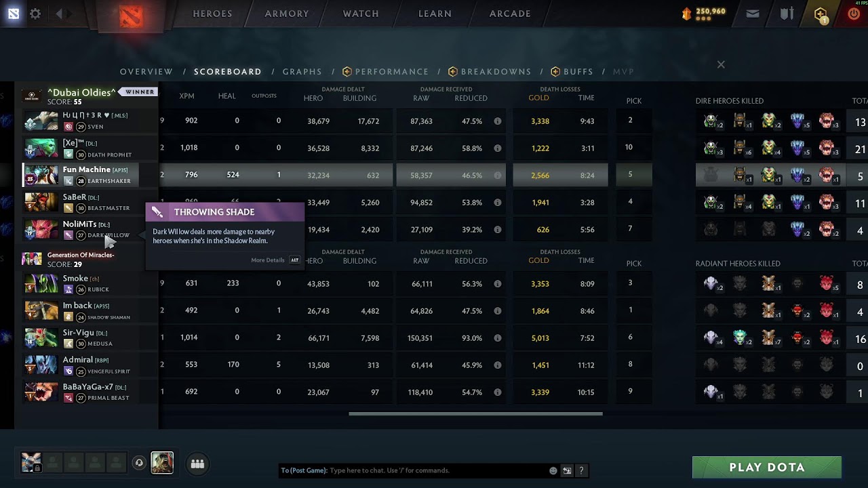Image resolution: width=868 pixels, height=488 pixels.
Task: Open the mail envelope notifications
Action: click(753, 14)
